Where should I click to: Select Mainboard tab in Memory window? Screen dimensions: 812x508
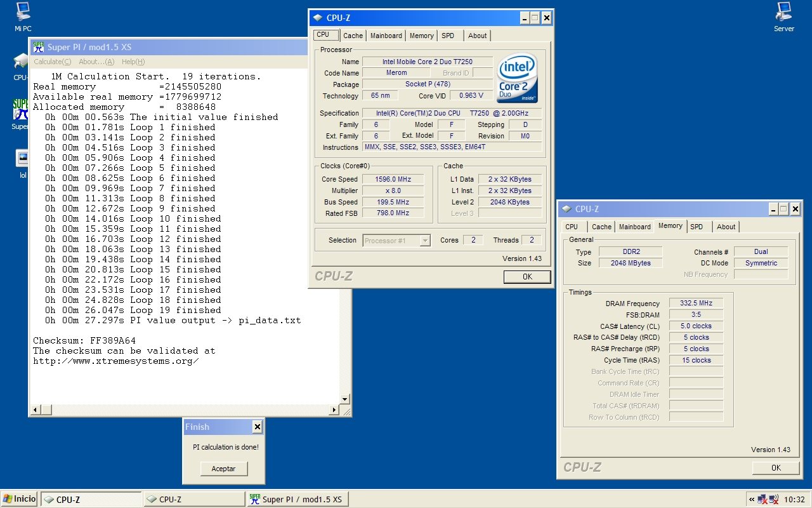point(635,227)
